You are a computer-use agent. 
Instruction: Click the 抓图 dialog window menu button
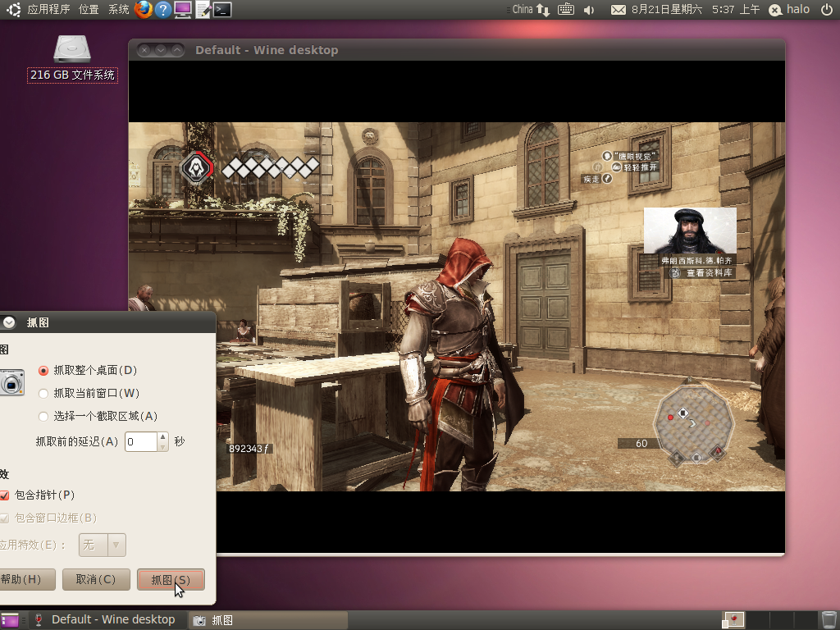point(9,322)
